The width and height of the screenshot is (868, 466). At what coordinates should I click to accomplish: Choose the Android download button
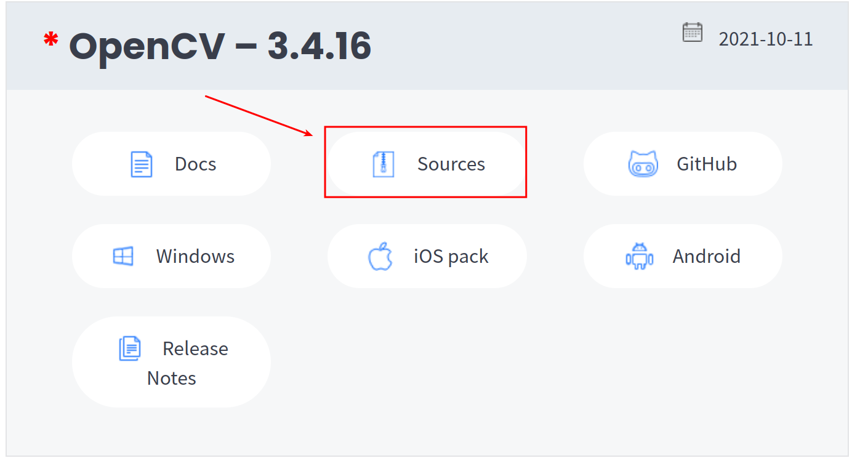tap(683, 256)
